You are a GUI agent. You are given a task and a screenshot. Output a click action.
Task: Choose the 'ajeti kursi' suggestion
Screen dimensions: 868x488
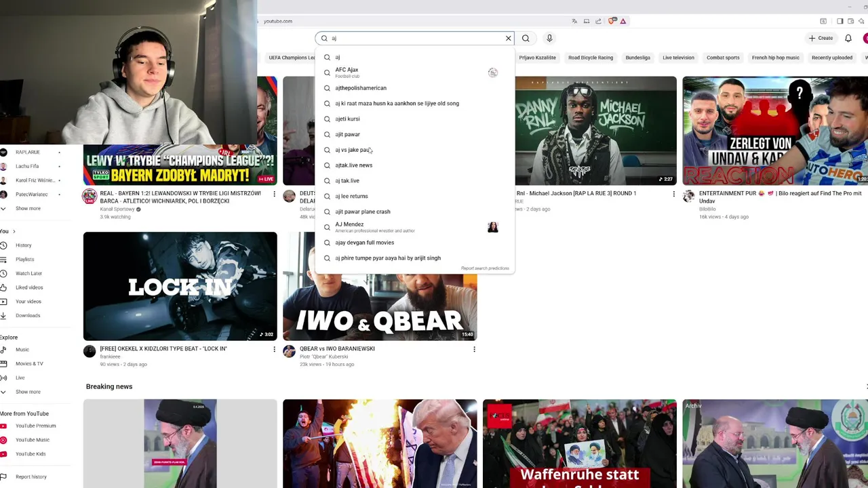(x=414, y=119)
